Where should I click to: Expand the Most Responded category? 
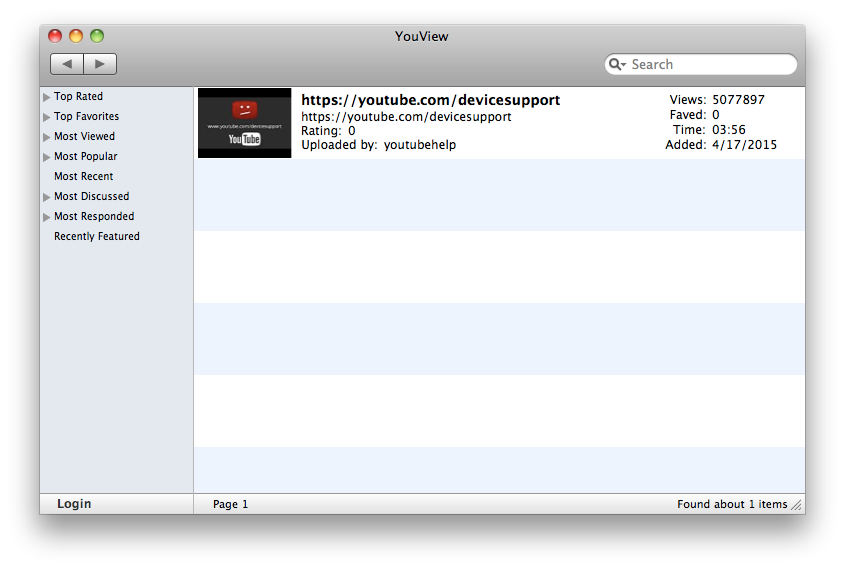[46, 217]
